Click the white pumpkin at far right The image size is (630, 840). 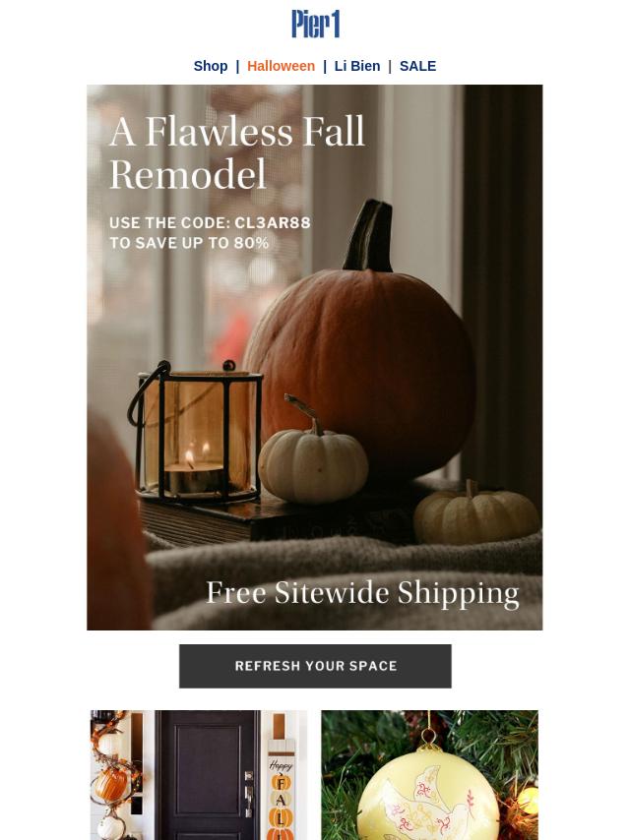475,513
